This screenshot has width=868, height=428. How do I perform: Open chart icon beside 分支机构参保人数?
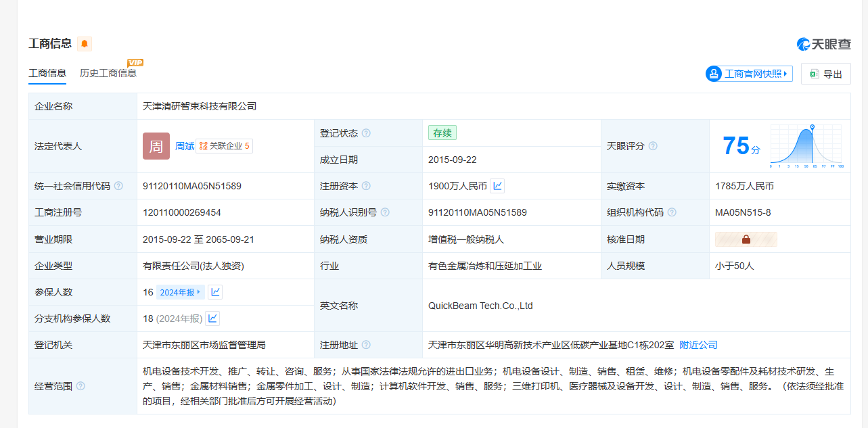click(212, 318)
